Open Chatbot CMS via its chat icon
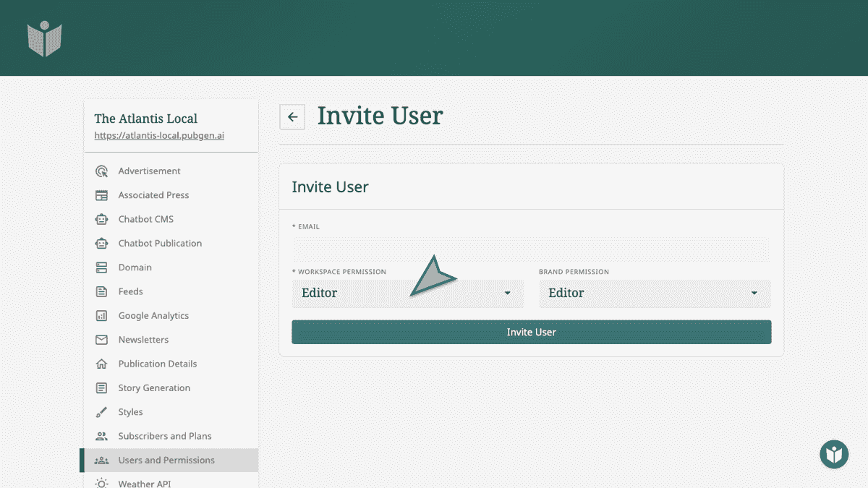 coord(102,218)
